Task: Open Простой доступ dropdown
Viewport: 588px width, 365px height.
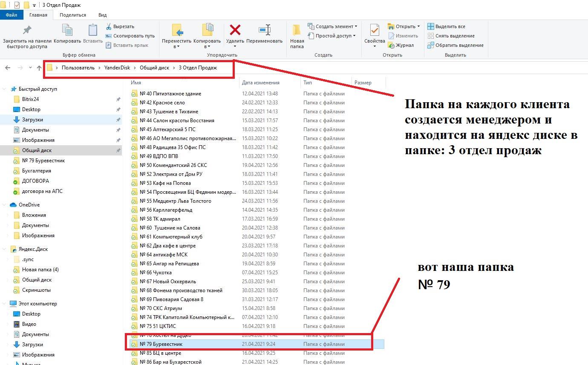Action: pos(331,36)
